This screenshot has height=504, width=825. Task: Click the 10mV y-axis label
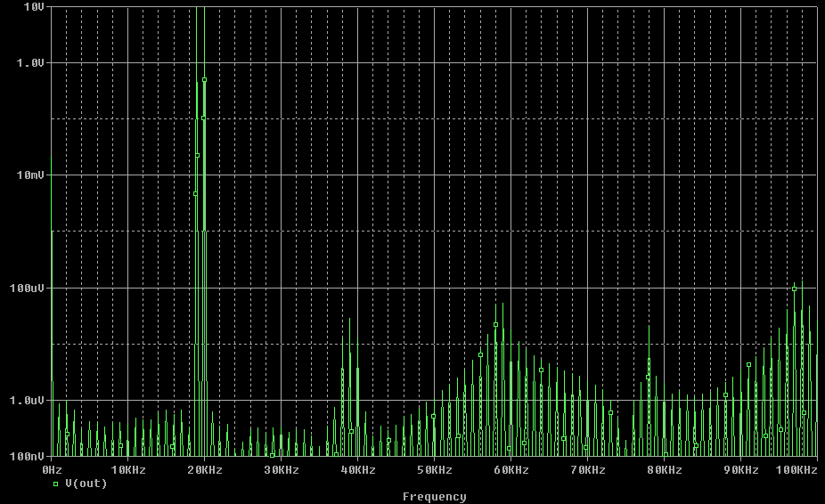pos(30,175)
